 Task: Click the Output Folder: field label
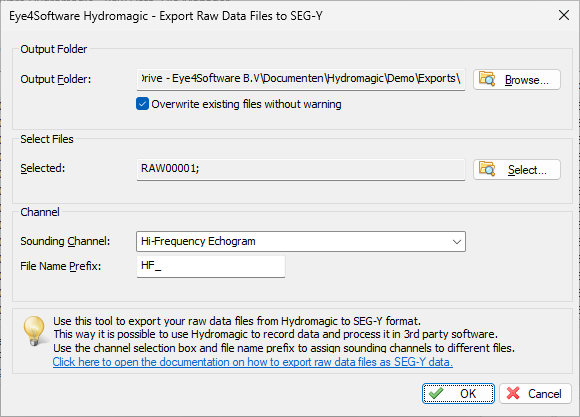(55, 79)
